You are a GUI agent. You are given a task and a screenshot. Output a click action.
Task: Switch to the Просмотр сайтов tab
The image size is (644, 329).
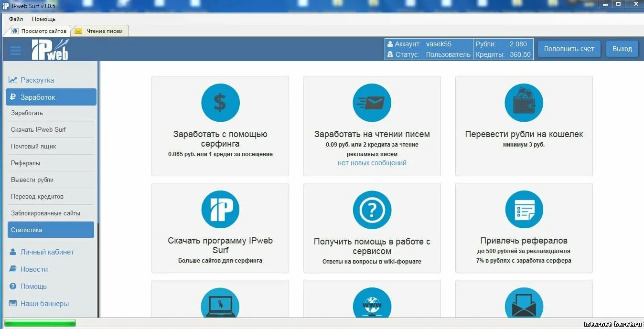coord(37,31)
